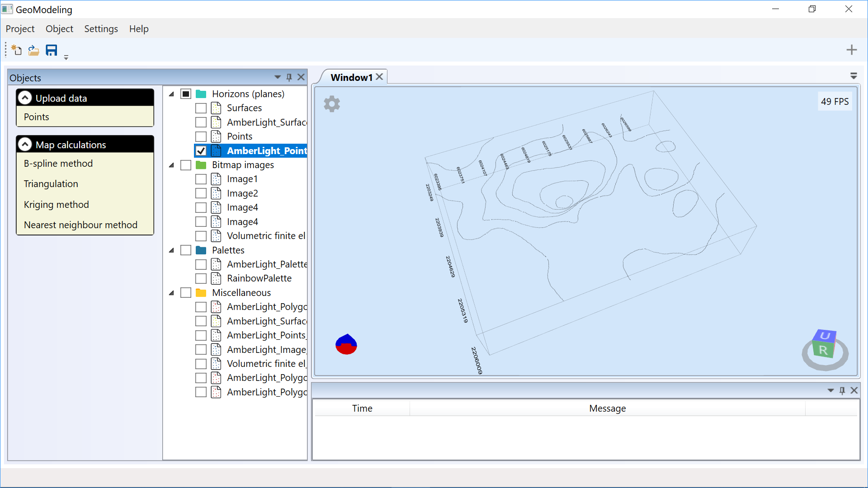Close the message log panel
This screenshot has width=868, height=488.
(x=854, y=390)
